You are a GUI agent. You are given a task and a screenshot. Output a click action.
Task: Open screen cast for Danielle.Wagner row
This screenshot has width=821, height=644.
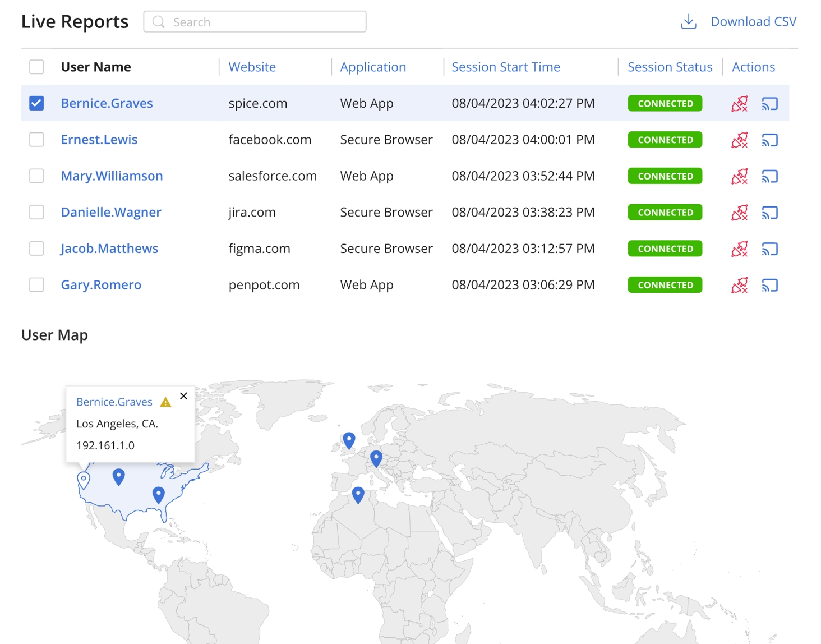(x=769, y=213)
